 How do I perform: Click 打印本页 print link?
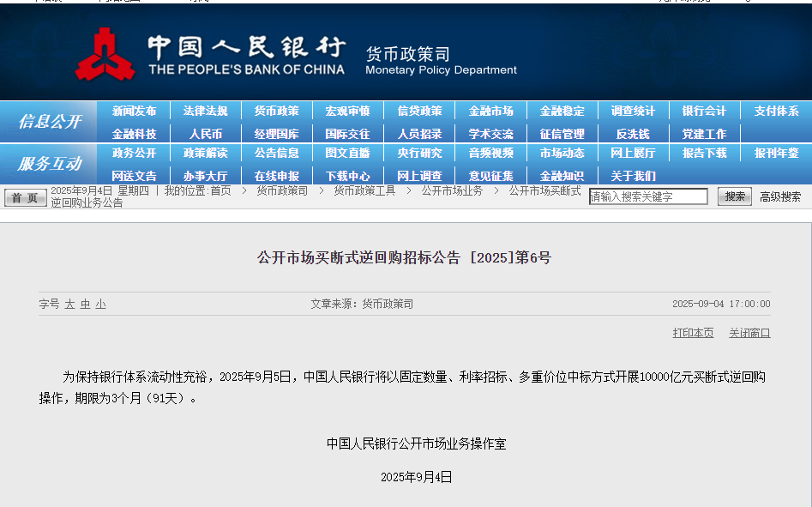pyautogui.click(x=693, y=333)
